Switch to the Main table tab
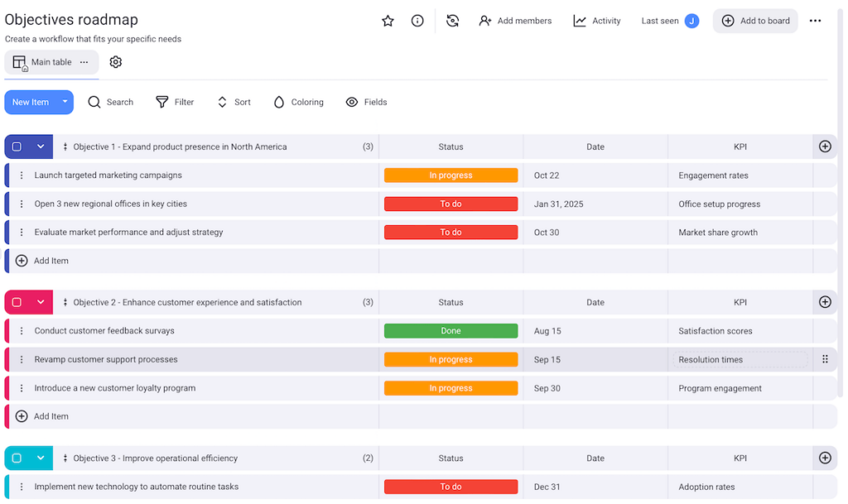 [50, 61]
